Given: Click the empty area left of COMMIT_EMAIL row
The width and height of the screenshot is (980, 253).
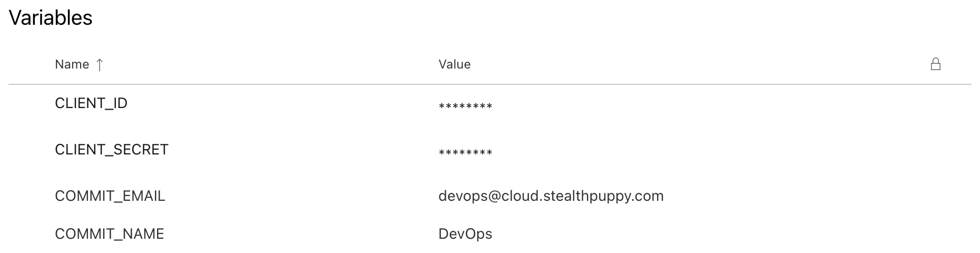Looking at the screenshot, I should tap(32, 196).
